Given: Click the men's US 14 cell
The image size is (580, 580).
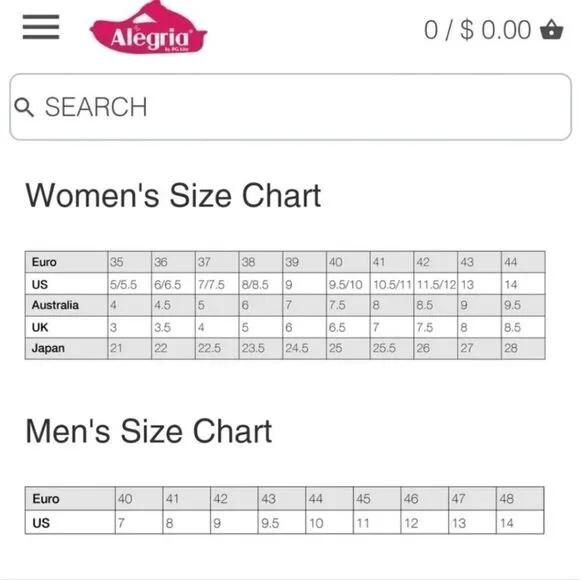Looking at the screenshot, I should click(x=520, y=523).
